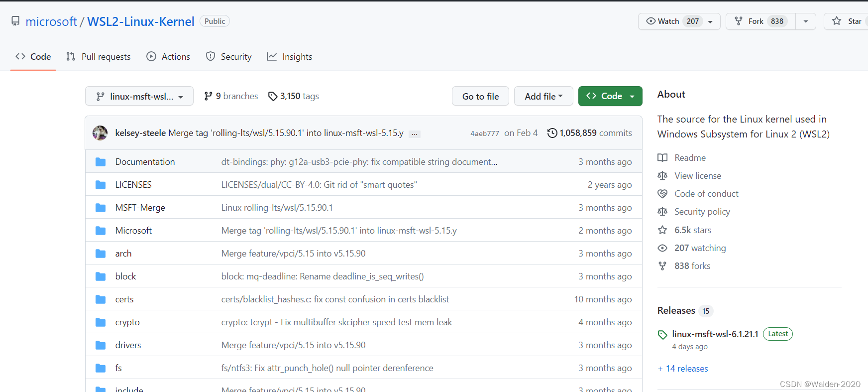
Task: Click the fs folder icon
Action: tap(101, 368)
